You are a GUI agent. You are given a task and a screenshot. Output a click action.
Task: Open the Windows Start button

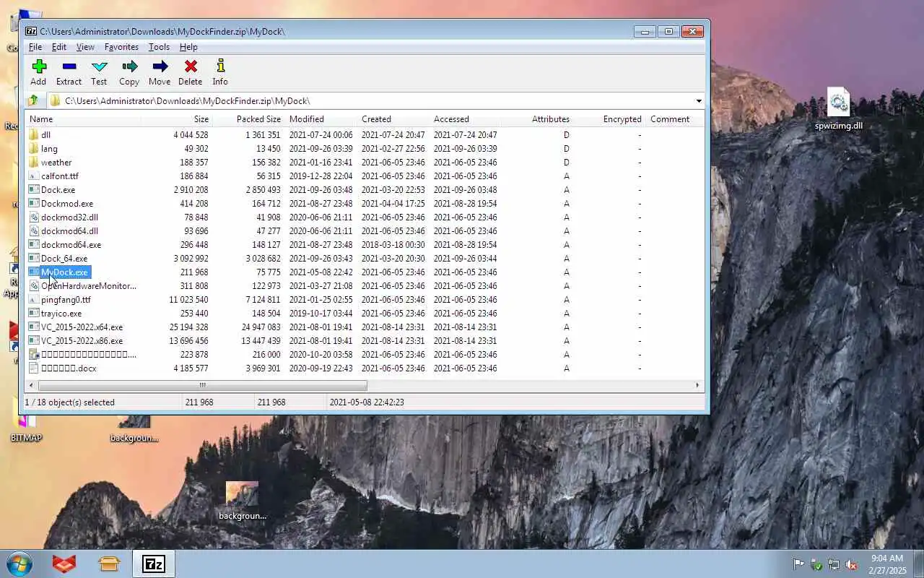pyautogui.click(x=19, y=564)
